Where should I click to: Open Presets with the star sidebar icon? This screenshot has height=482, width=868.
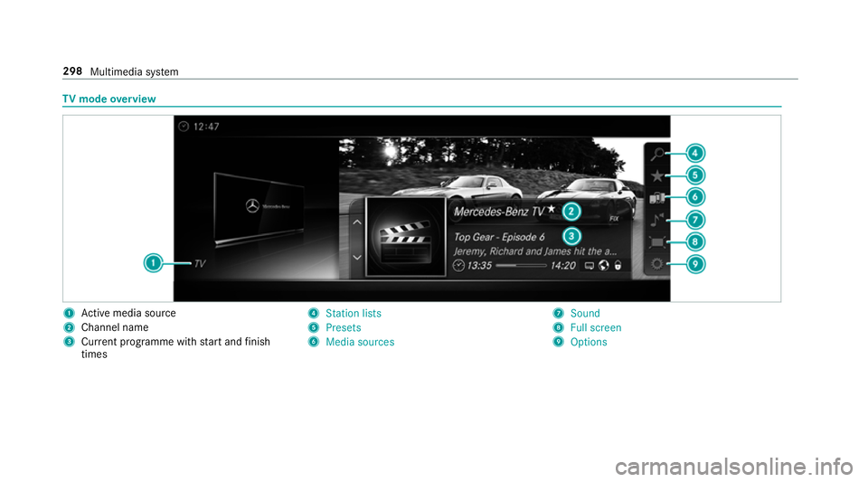pyautogui.click(x=656, y=175)
